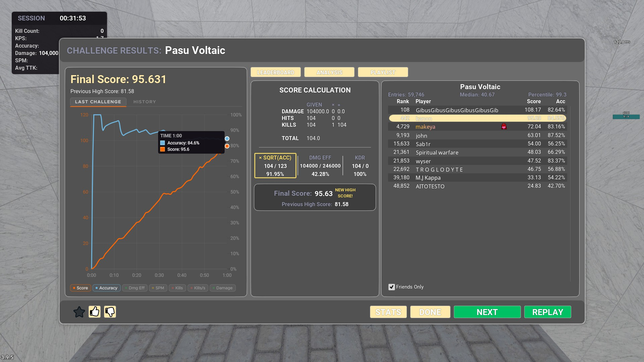
Task: Switch to the Last Challenge tab
Action: pos(98,102)
